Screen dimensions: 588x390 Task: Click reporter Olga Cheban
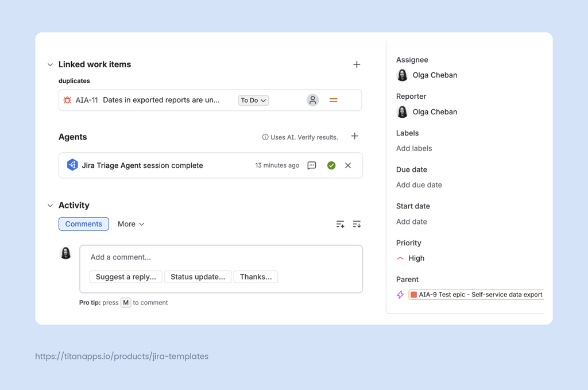(x=435, y=112)
